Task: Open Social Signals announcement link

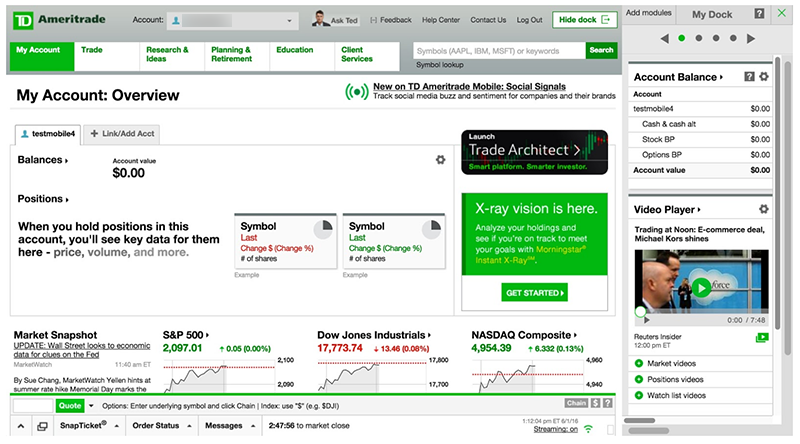Action: [x=469, y=86]
